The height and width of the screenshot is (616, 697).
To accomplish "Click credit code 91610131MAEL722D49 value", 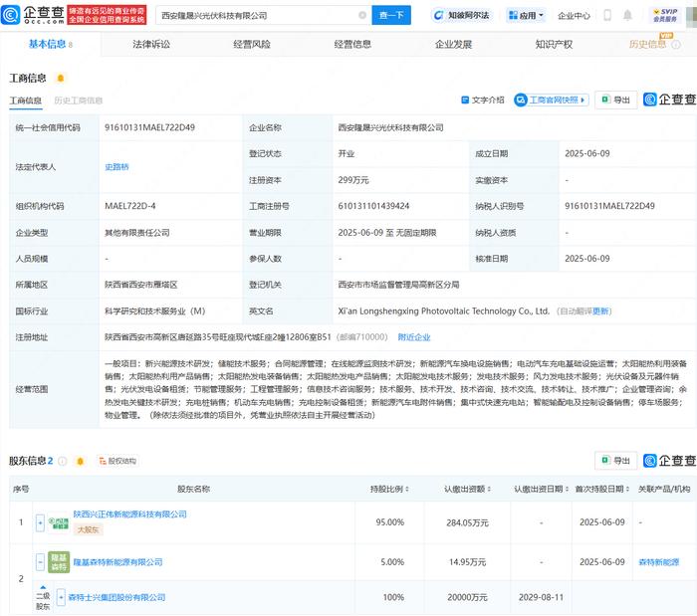I will pyautogui.click(x=149, y=127).
